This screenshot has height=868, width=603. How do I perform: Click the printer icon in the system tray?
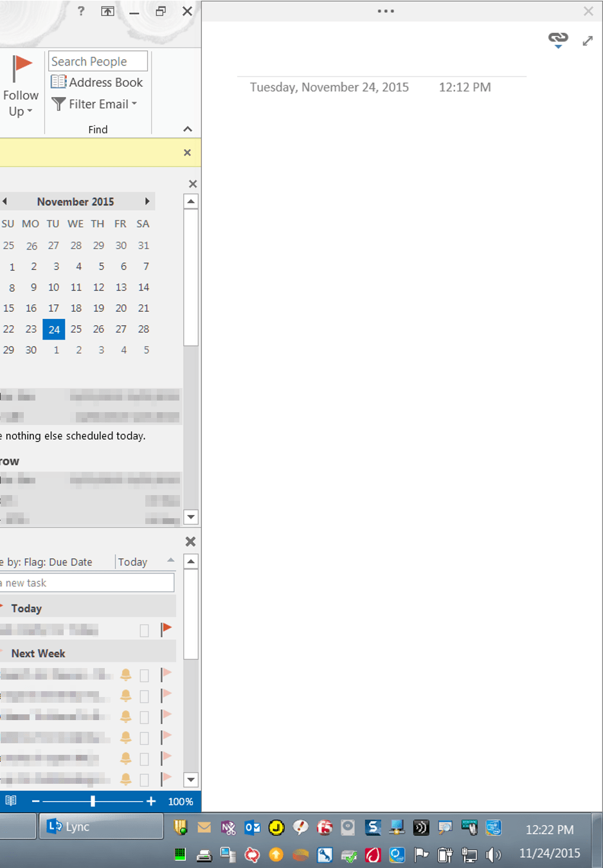click(204, 855)
